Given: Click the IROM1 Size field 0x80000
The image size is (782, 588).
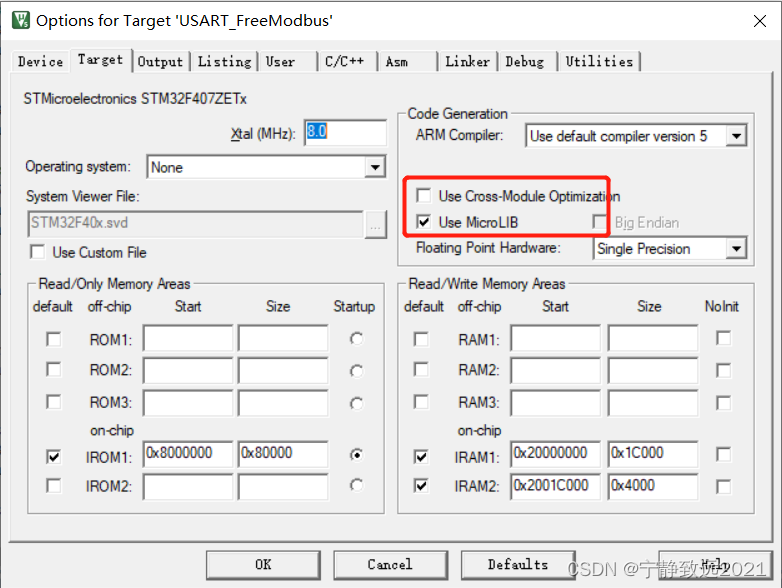Looking at the screenshot, I should coord(283,453).
